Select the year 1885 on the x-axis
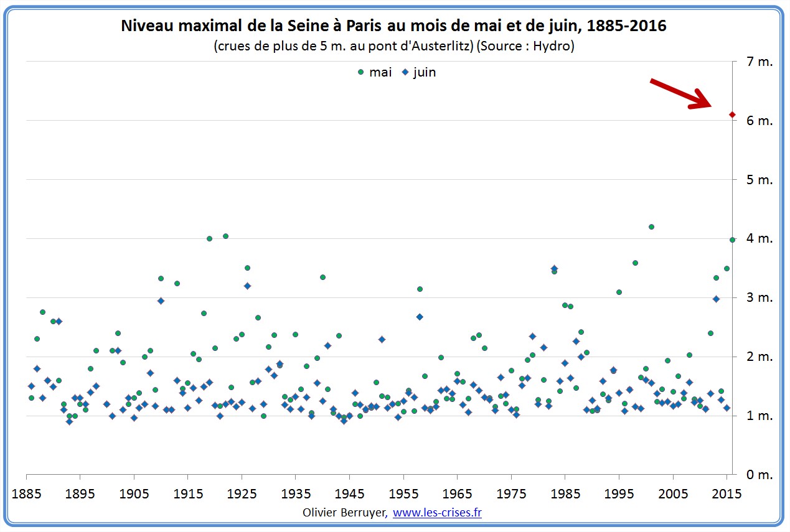Viewport: 790px width, 532px height. [27, 493]
